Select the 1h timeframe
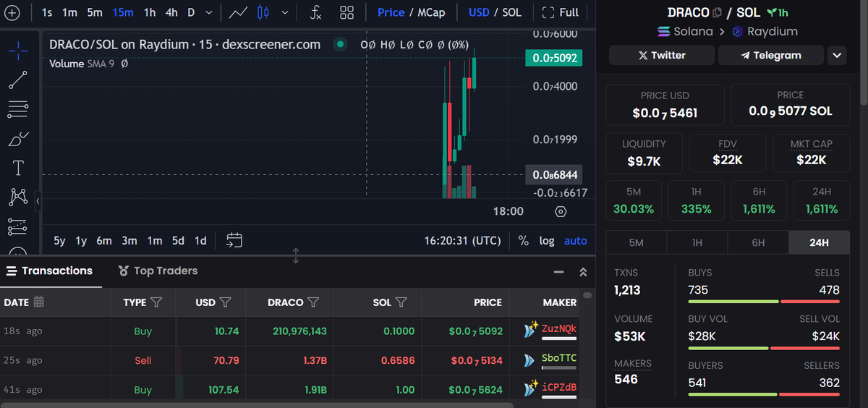 click(150, 12)
